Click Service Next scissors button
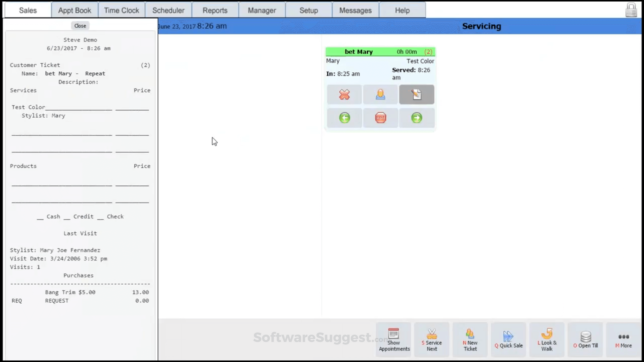 click(x=432, y=339)
